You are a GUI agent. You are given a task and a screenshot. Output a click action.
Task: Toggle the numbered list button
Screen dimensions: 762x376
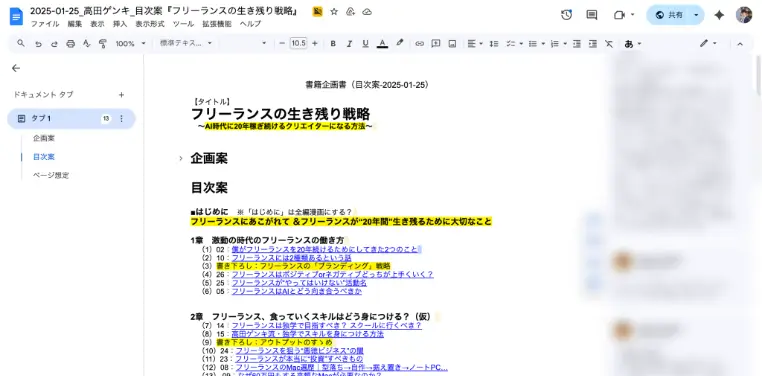tap(554, 44)
